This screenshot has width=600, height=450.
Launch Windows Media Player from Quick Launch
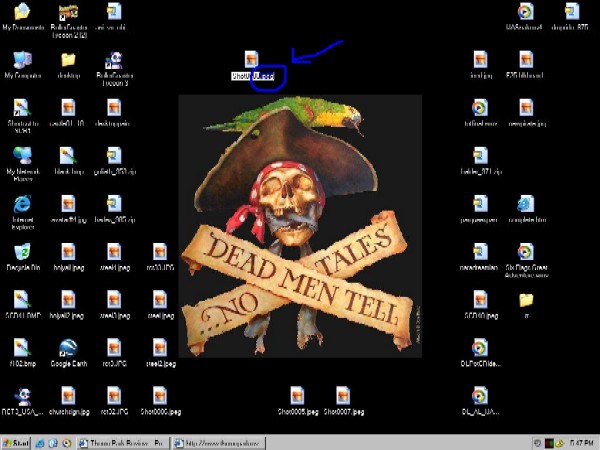[66, 443]
